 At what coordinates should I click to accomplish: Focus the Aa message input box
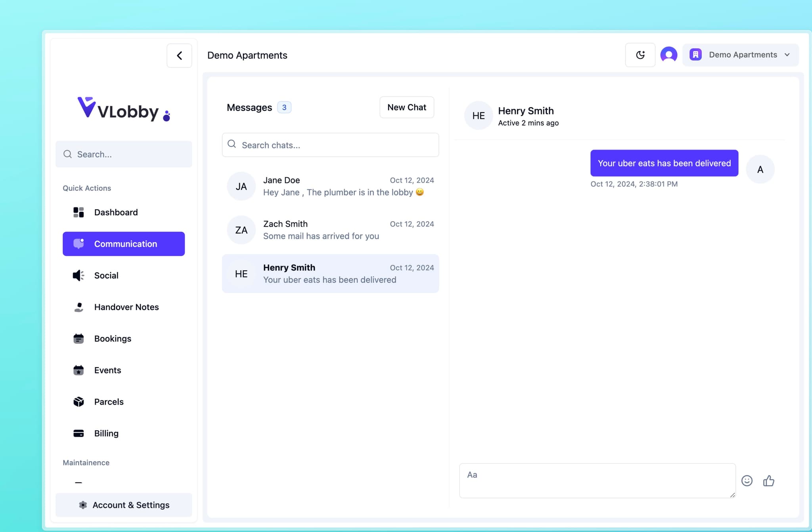598,481
